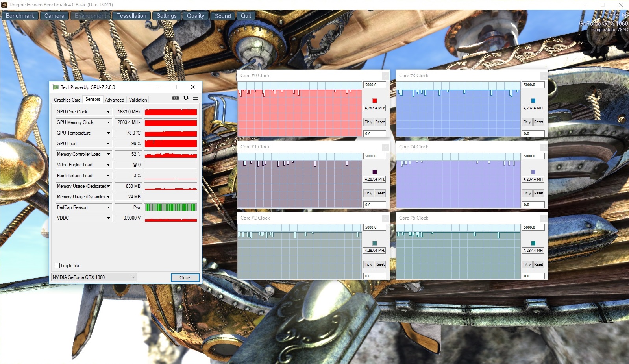Expand the PerfCap Reason dropdown

pyautogui.click(x=108, y=207)
